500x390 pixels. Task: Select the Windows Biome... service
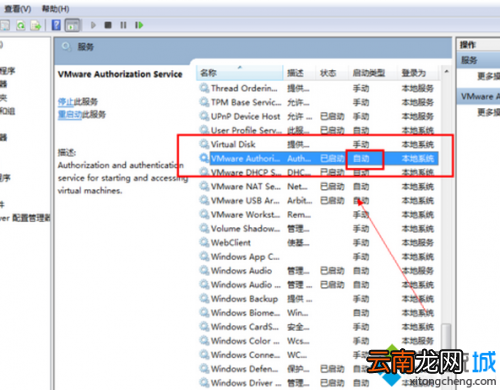pos(318,313)
